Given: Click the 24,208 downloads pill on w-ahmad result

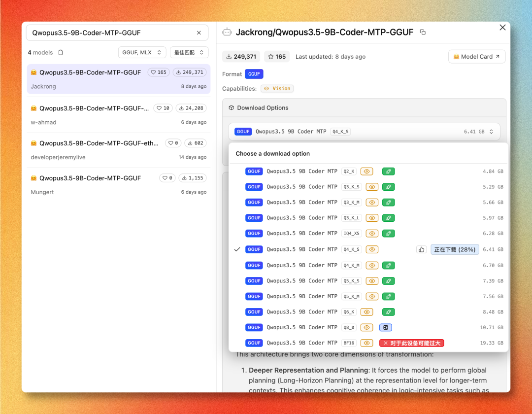Looking at the screenshot, I should (x=191, y=108).
